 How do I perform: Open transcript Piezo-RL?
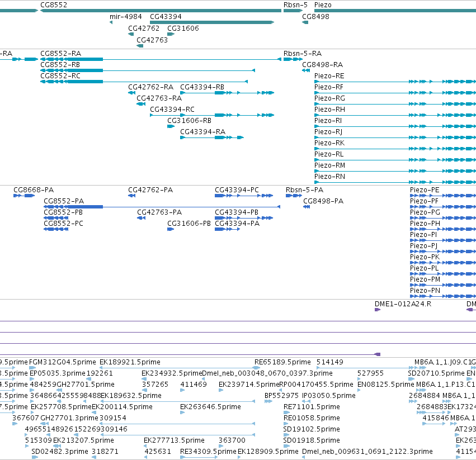[329, 154]
